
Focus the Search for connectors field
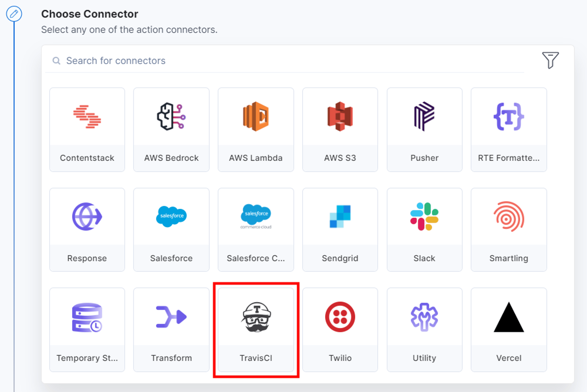pos(284,61)
